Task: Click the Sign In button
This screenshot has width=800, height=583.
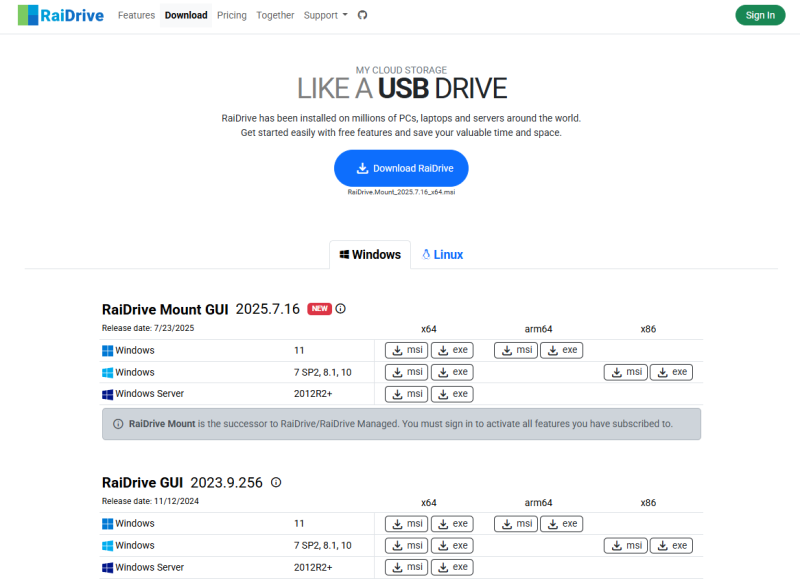Action: (760, 15)
